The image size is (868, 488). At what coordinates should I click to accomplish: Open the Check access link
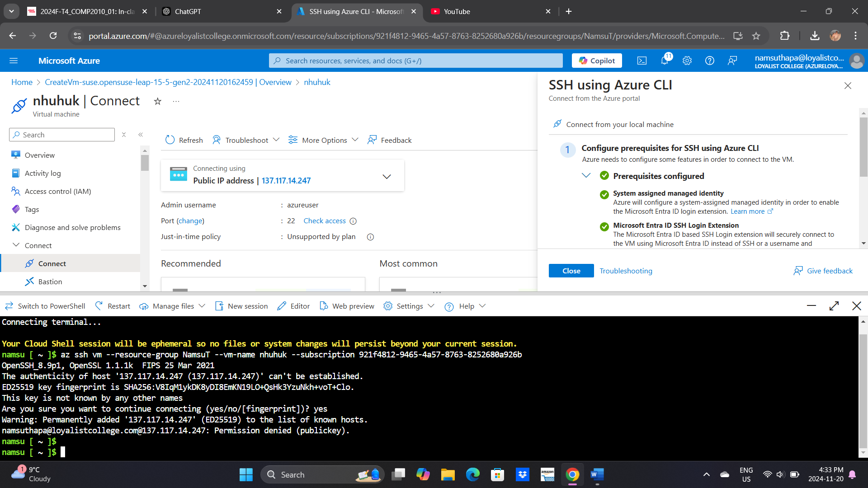(x=325, y=221)
